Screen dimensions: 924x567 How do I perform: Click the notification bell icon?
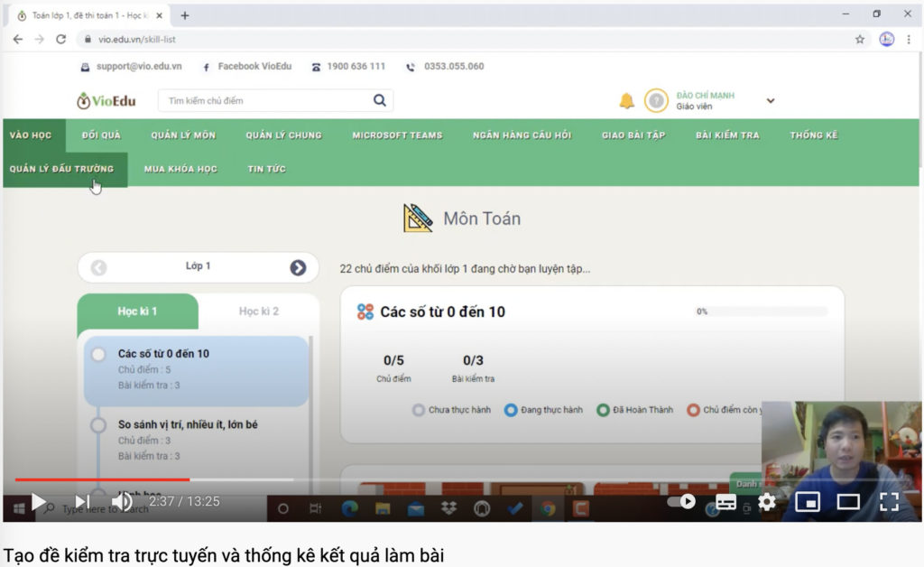point(626,100)
